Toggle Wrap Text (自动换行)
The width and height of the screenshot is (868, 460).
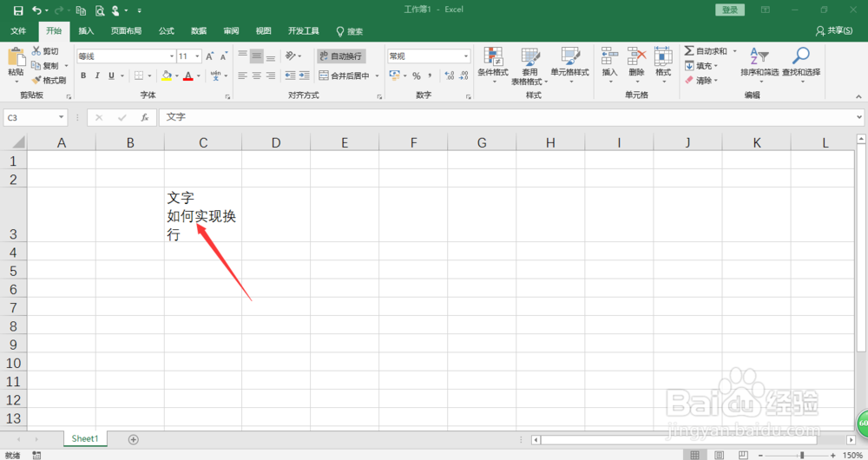tap(341, 56)
